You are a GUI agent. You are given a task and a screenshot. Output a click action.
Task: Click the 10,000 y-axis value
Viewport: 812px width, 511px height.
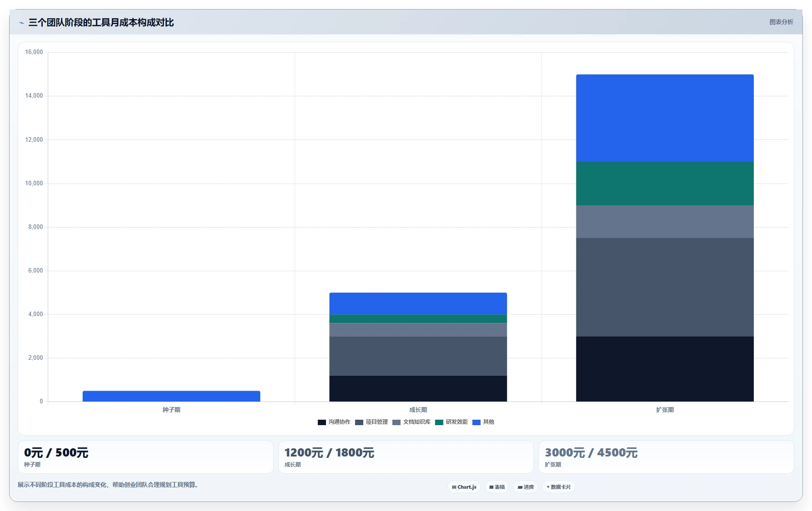pos(34,184)
